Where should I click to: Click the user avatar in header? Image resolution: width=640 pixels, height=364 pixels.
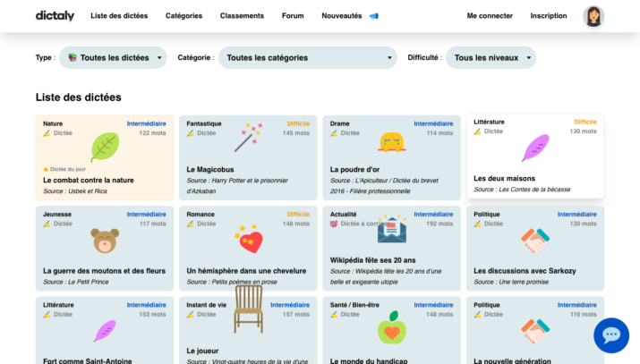(593, 16)
